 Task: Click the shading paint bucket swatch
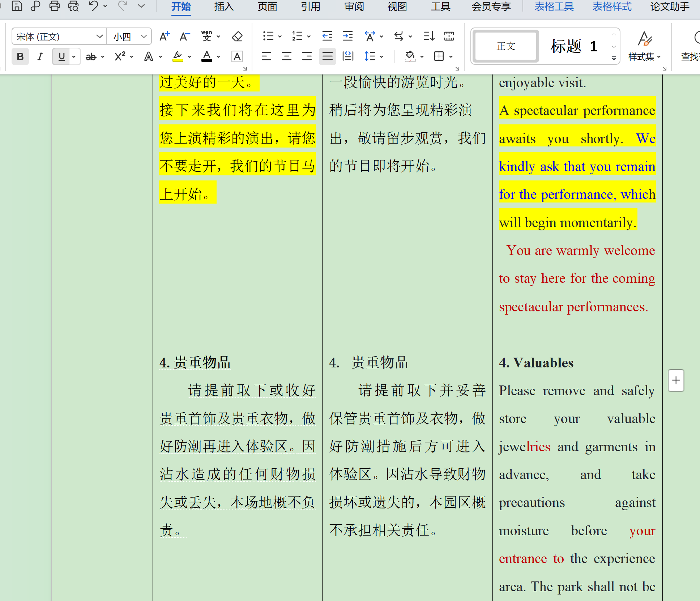pyautogui.click(x=410, y=57)
